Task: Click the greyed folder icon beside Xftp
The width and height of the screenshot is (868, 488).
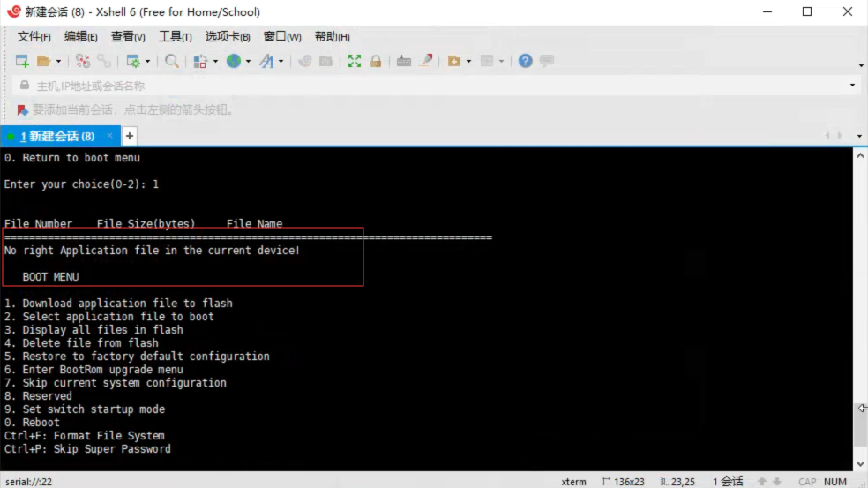Action: pos(326,61)
